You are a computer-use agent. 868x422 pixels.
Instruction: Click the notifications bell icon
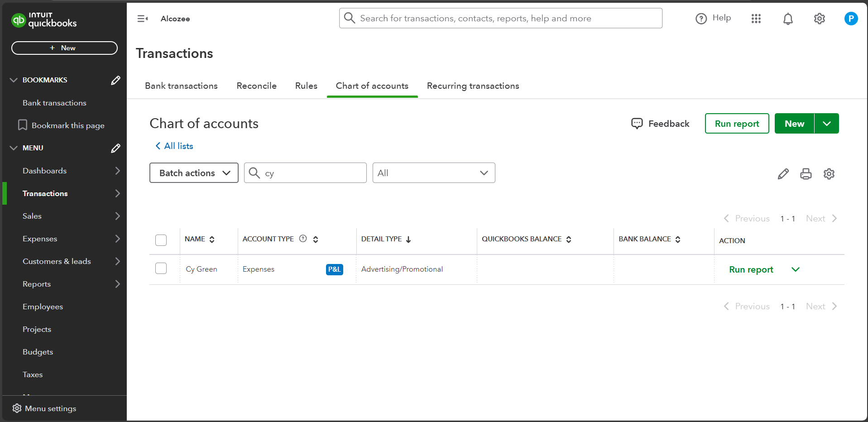(788, 19)
